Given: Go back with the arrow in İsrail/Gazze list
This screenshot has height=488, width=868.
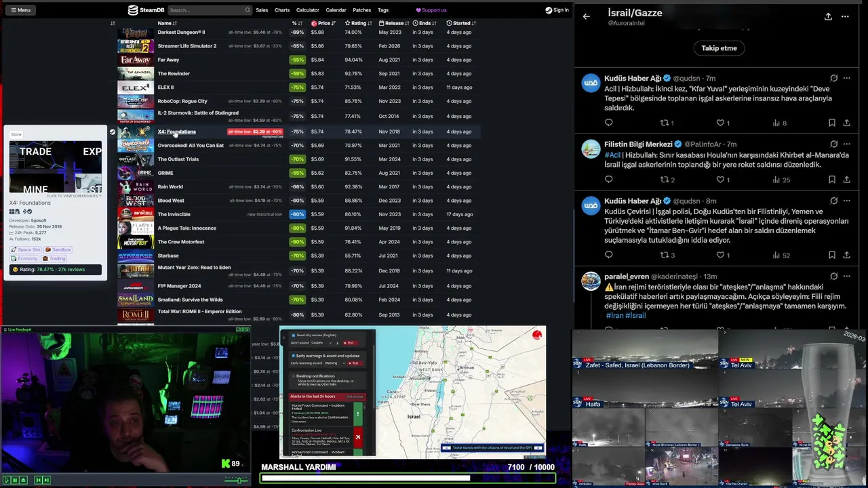Looking at the screenshot, I should tap(587, 16).
